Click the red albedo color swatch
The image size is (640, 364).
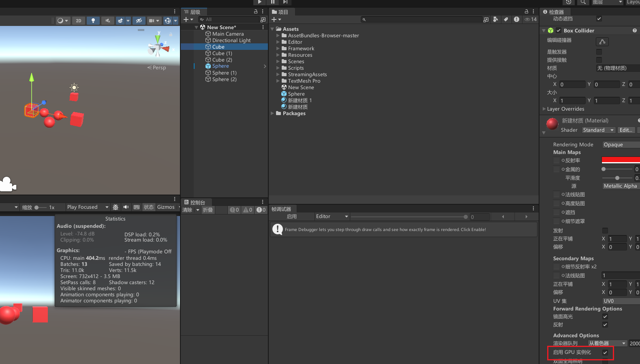(x=620, y=160)
